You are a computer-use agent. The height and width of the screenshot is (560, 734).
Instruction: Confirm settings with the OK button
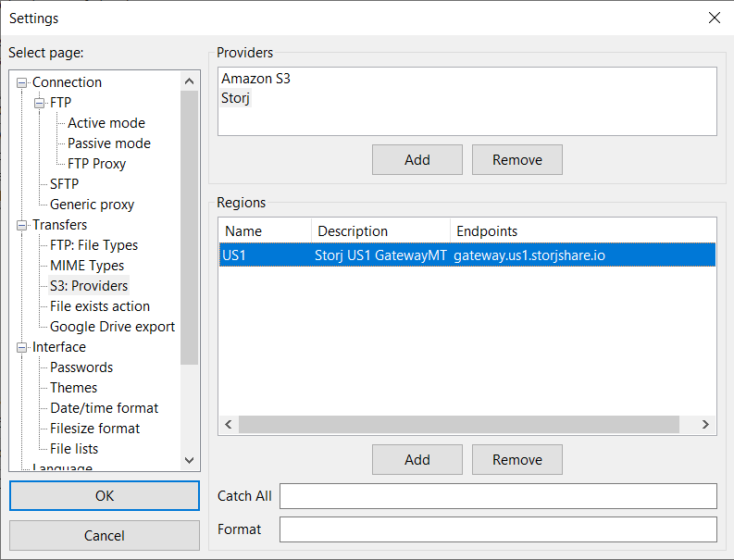(105, 496)
